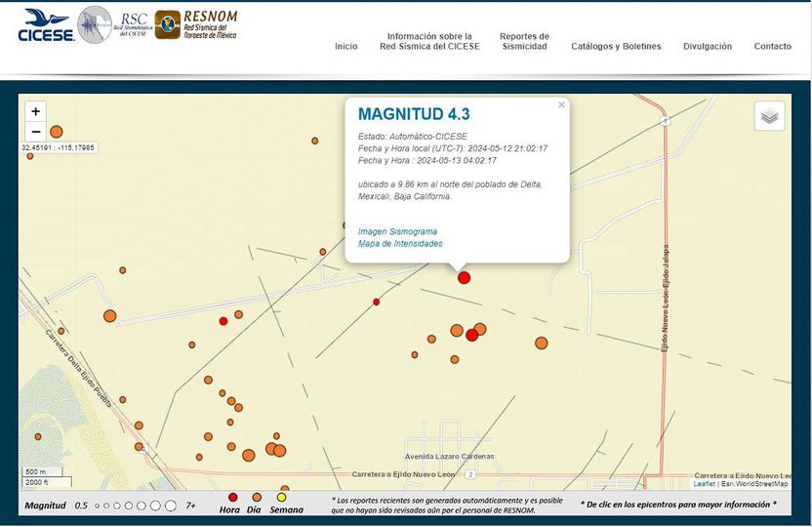Open the Imagen Sismograma link

point(397,231)
